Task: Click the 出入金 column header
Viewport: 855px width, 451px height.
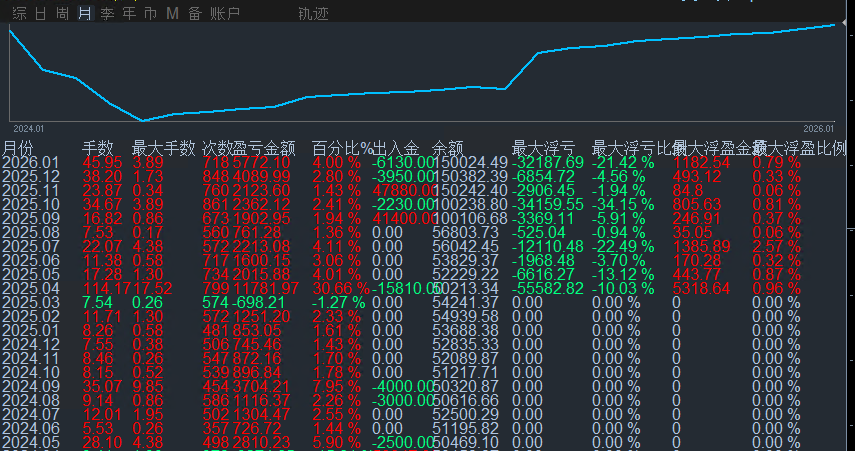Action: [396, 148]
